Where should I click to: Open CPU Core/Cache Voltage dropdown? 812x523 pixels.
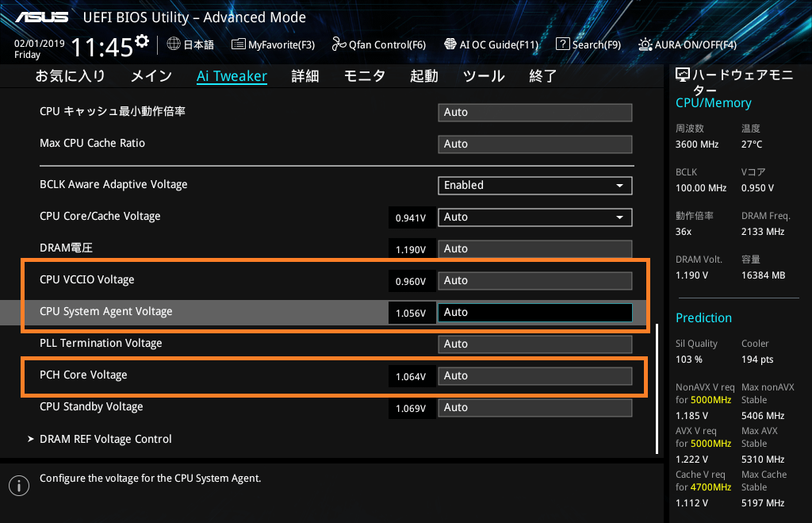[535, 217]
